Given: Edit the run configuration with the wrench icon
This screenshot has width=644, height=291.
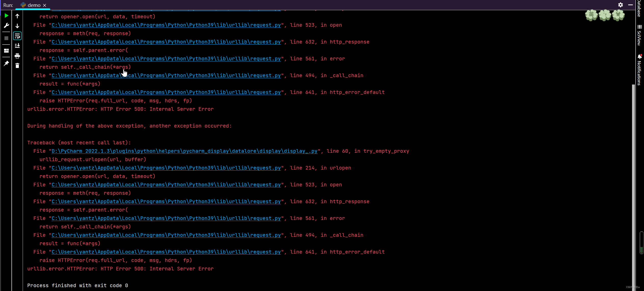Looking at the screenshot, I should point(6,25).
